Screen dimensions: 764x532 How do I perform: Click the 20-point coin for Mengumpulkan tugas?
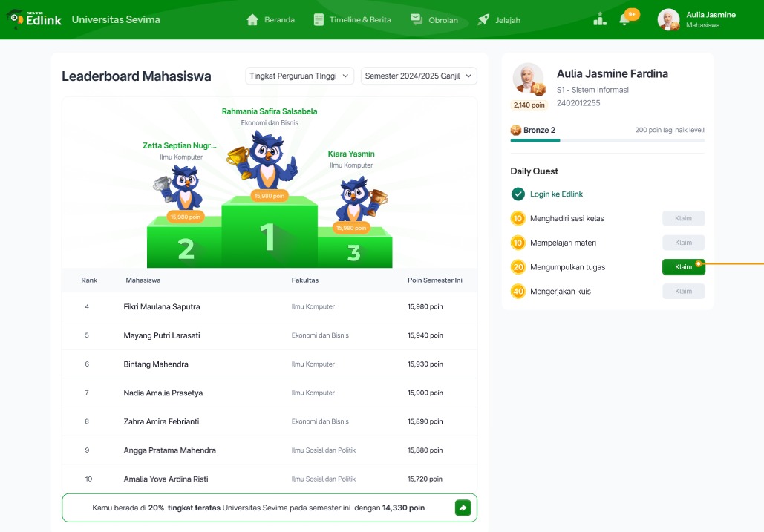[x=518, y=267]
